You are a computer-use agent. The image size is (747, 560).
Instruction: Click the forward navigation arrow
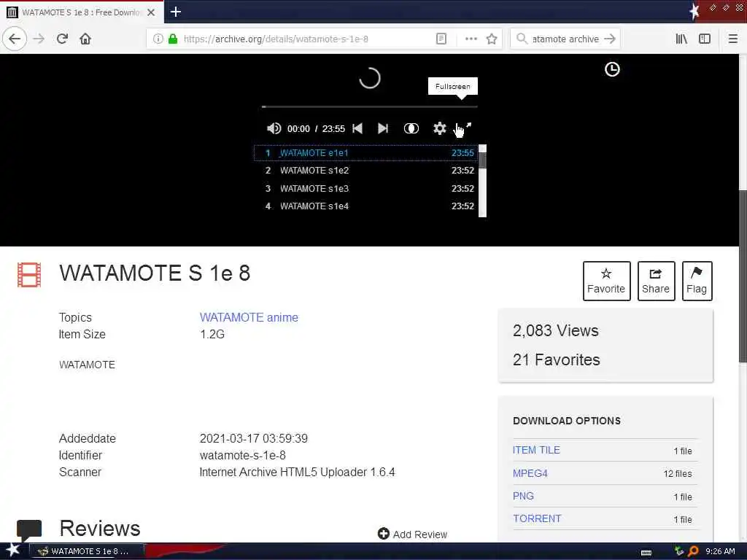pyautogui.click(x=39, y=39)
